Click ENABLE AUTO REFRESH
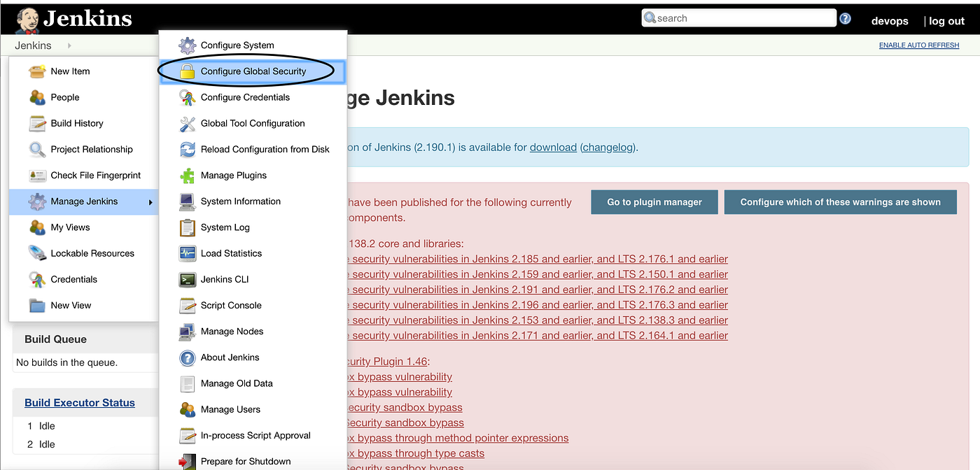Viewport: 980px width, 470px height. coord(918,45)
